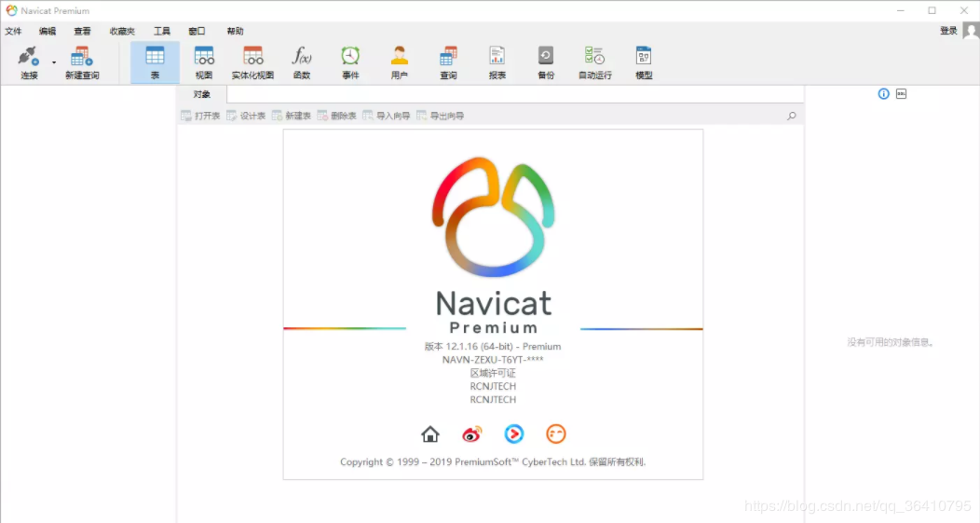The image size is (980, 523).
Task: Open the 备份 (Backup) icon
Action: pos(546,62)
